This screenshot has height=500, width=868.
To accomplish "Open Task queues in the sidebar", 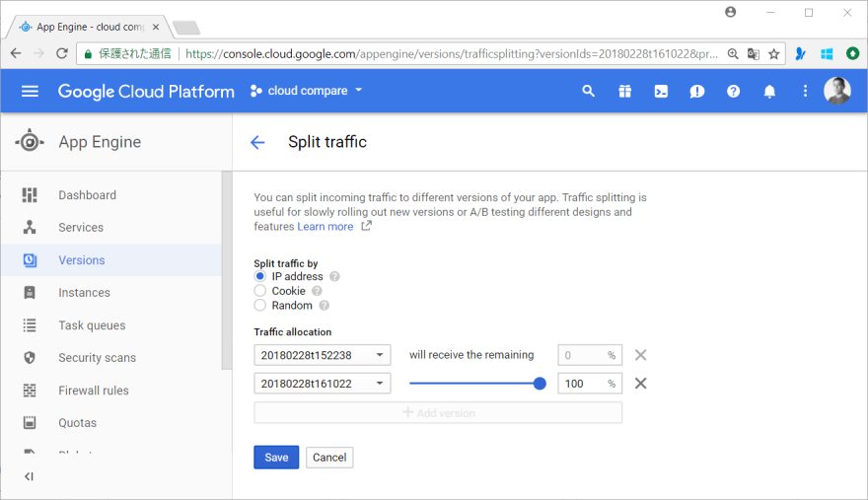I will [x=92, y=325].
